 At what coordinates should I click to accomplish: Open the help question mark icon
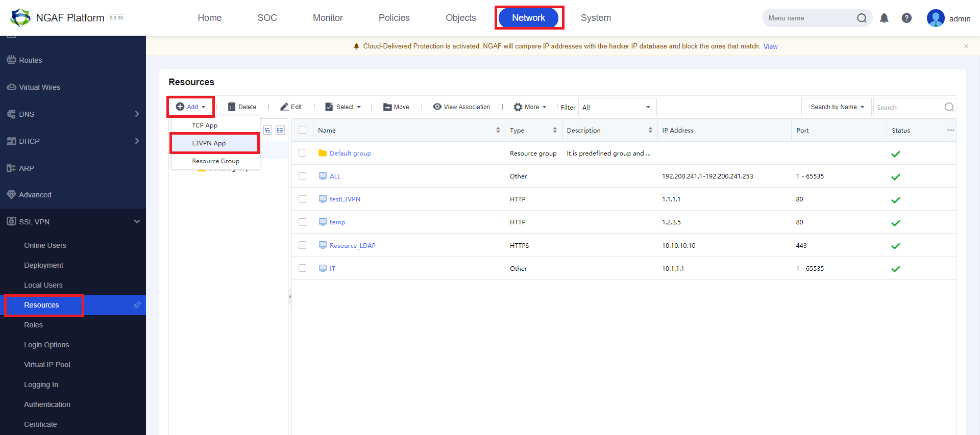[x=906, y=18]
